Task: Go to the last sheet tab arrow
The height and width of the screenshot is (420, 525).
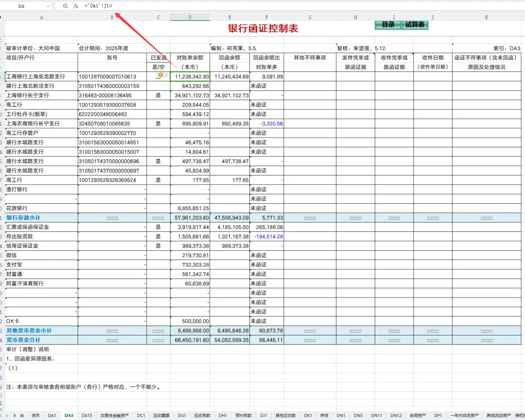Action: click(21, 415)
